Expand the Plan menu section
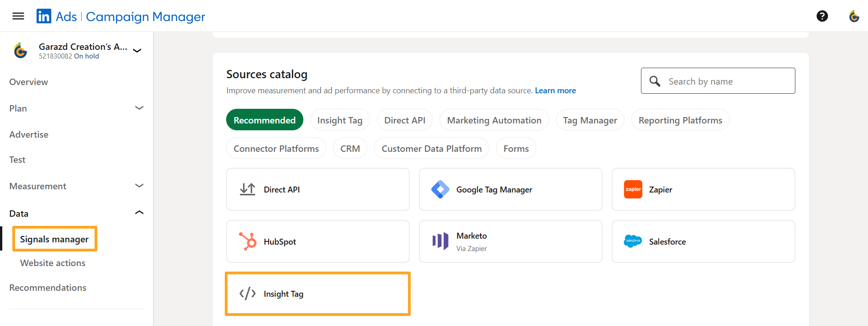The width and height of the screenshot is (868, 326). pyautogui.click(x=139, y=108)
